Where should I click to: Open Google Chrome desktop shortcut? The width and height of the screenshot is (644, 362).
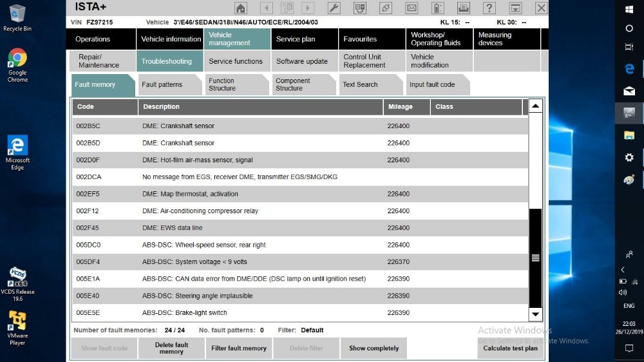pyautogui.click(x=17, y=65)
